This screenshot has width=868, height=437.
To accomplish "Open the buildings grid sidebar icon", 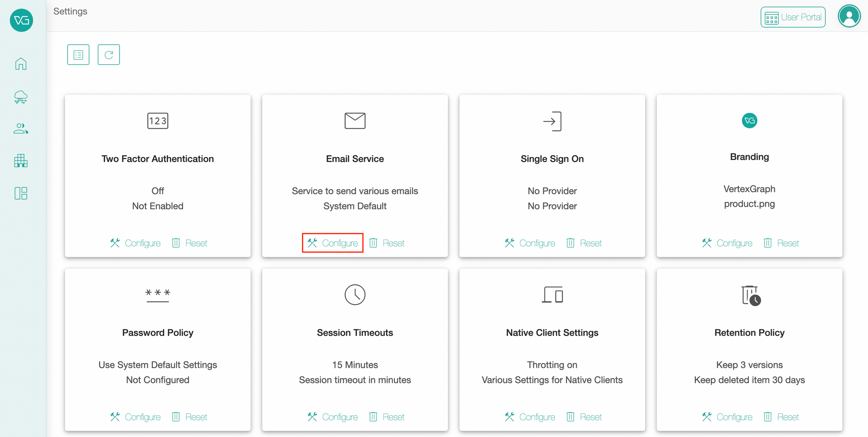I will (x=21, y=161).
